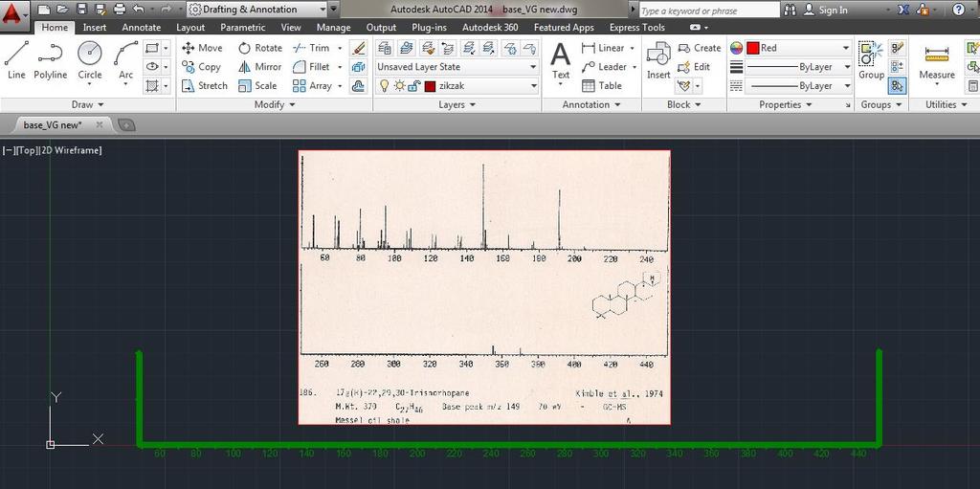
Task: Click the Linear dimension tool
Action: (x=603, y=48)
